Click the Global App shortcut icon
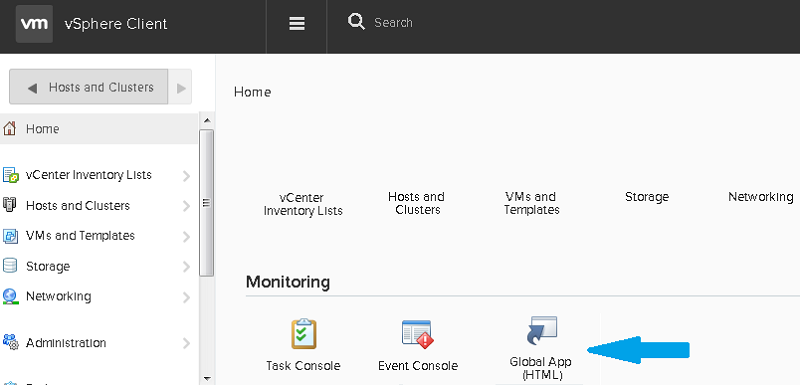Image resolution: width=800 pixels, height=385 pixels. tap(541, 330)
